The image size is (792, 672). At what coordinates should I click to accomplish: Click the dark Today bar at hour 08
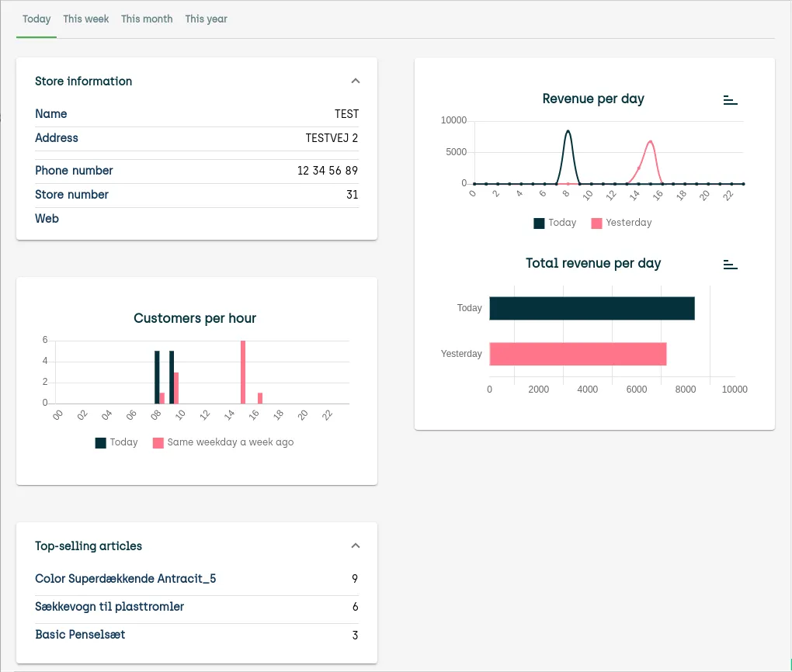(157, 377)
